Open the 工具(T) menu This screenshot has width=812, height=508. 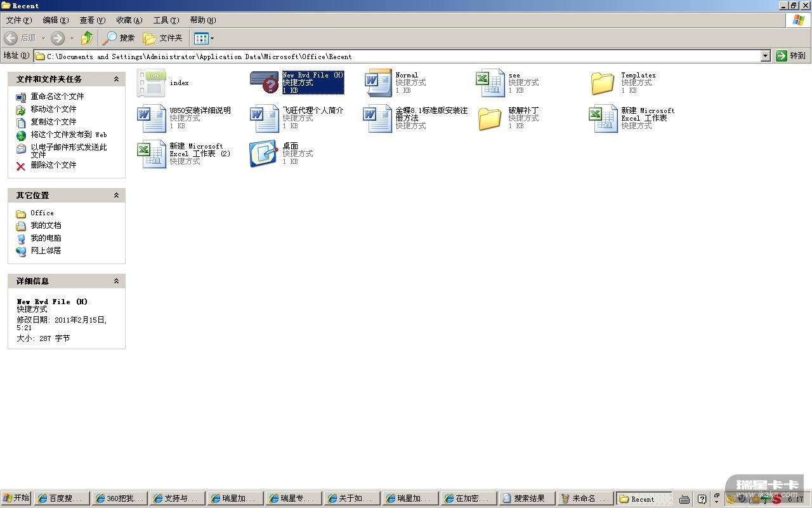tap(166, 20)
